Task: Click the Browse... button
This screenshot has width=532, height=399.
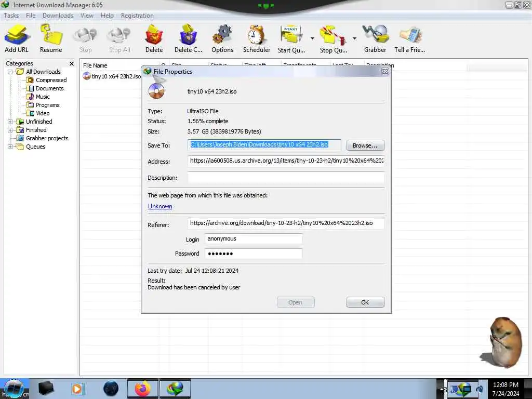Action: [365, 145]
